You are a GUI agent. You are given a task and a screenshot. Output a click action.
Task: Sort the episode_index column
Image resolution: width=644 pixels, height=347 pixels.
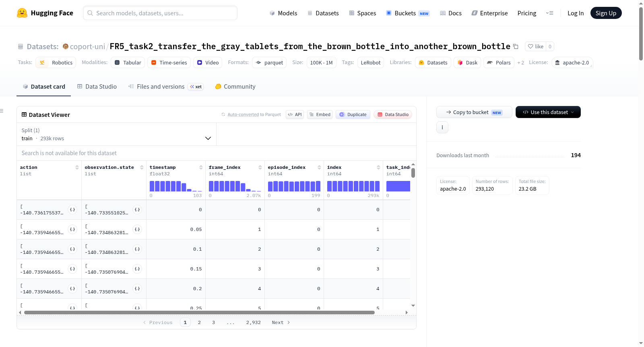(x=319, y=167)
